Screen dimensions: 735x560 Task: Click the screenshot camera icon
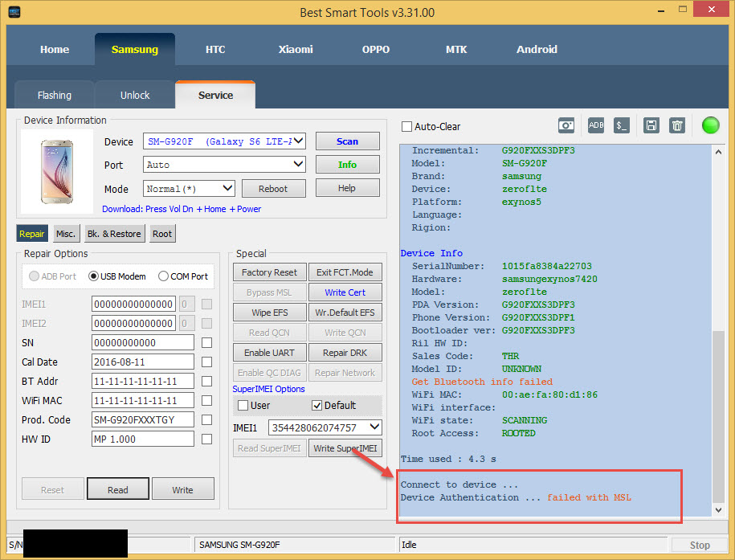(566, 125)
